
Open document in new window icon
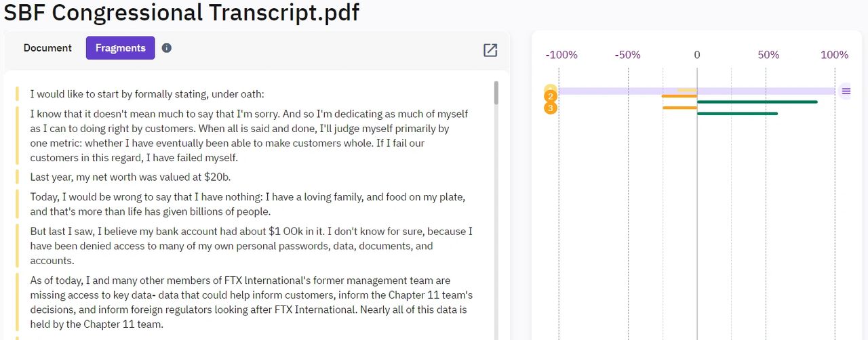490,49
